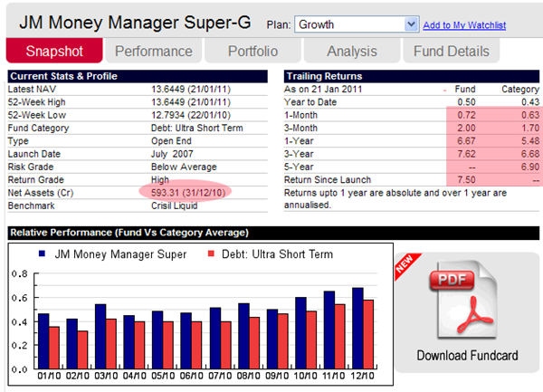Click the 5-Year category return 6.90
This screenshot has height=392, width=543.
click(530, 167)
